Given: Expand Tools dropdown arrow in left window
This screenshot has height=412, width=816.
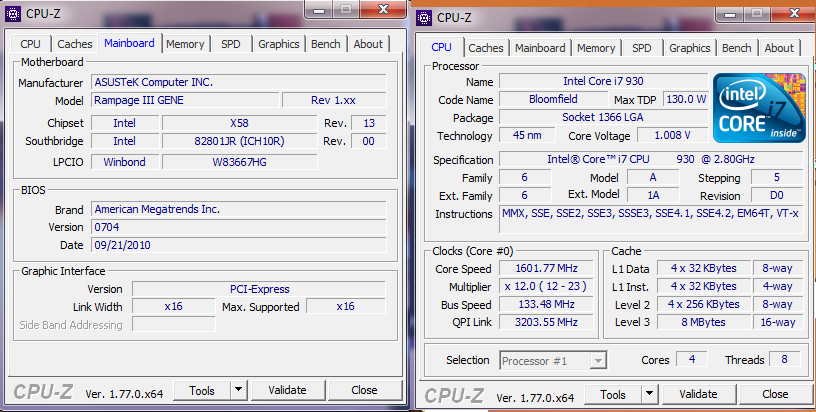Looking at the screenshot, I should (238, 390).
